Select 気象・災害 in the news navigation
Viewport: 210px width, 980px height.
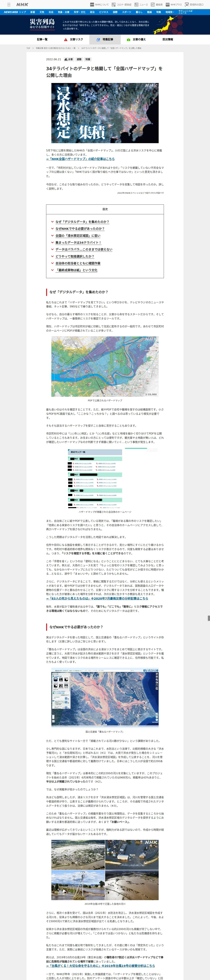point(64,12)
